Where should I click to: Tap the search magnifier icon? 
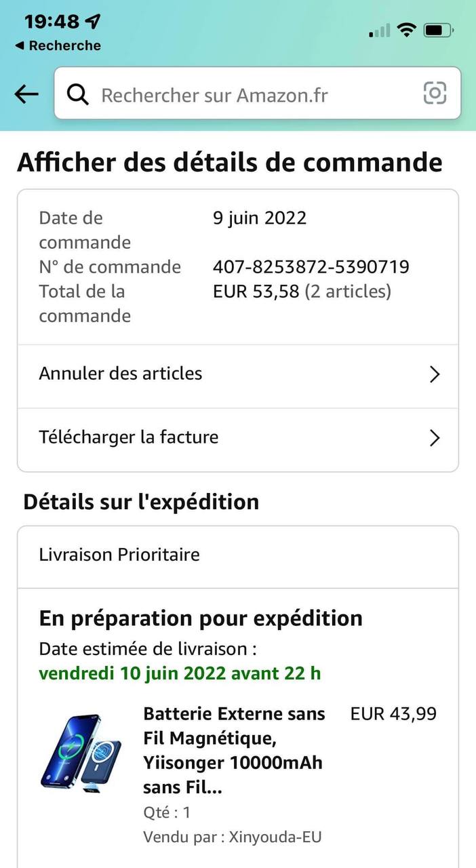[x=78, y=94]
